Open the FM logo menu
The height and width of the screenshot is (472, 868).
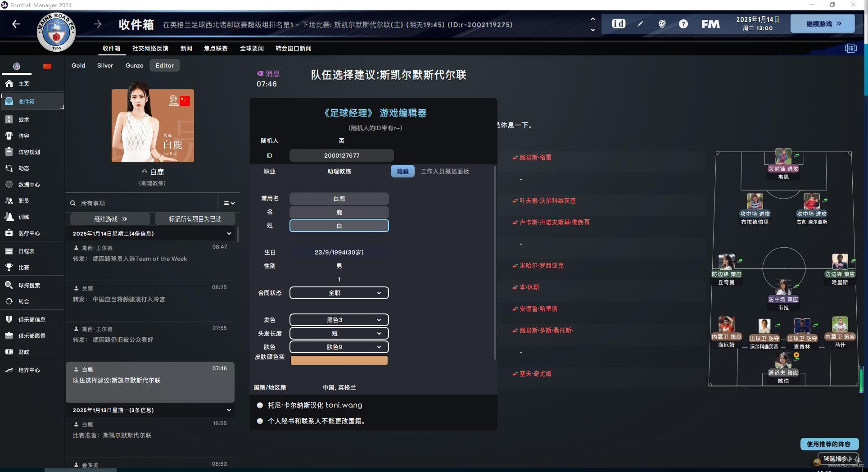click(x=710, y=24)
